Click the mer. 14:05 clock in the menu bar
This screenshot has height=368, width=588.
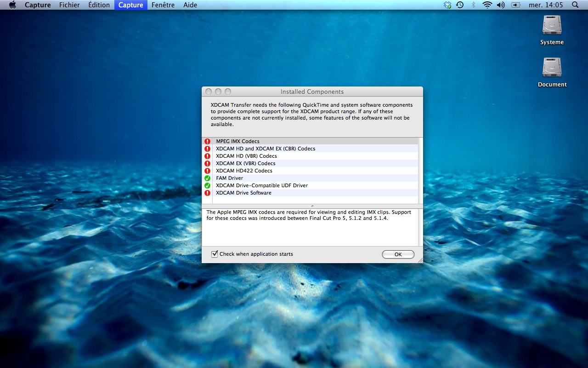pos(546,5)
